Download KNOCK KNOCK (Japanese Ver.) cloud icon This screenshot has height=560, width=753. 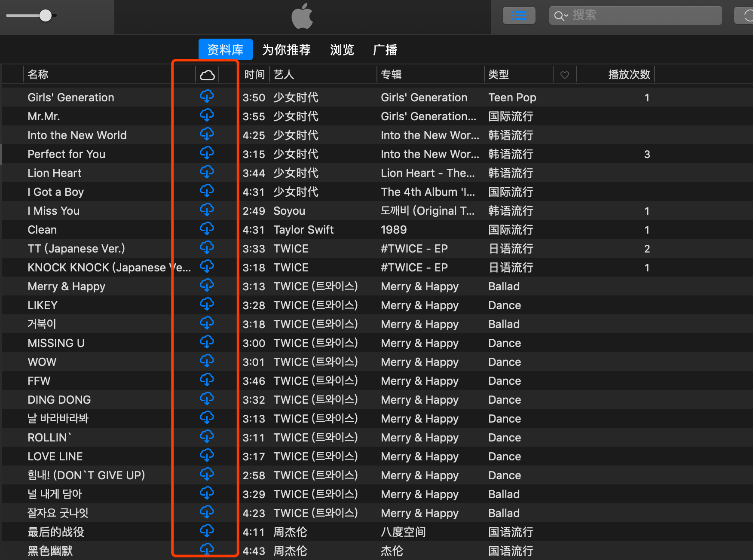(207, 267)
